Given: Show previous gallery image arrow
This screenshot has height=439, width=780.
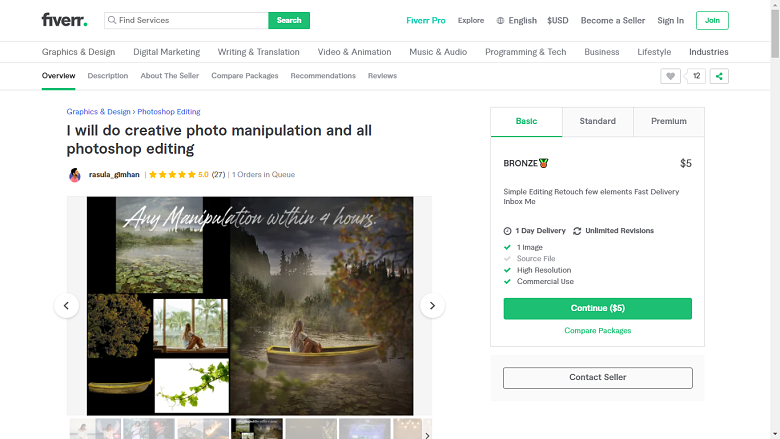Looking at the screenshot, I should click(x=66, y=306).
